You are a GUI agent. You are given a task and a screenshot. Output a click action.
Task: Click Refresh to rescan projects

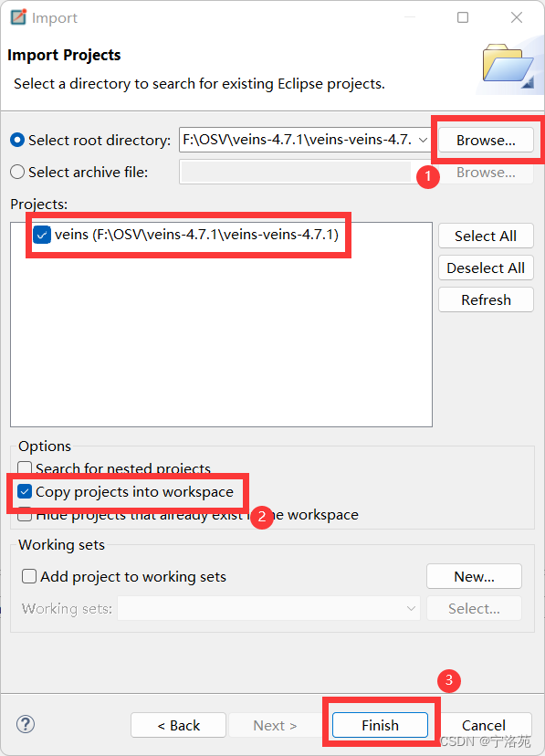pos(486,299)
